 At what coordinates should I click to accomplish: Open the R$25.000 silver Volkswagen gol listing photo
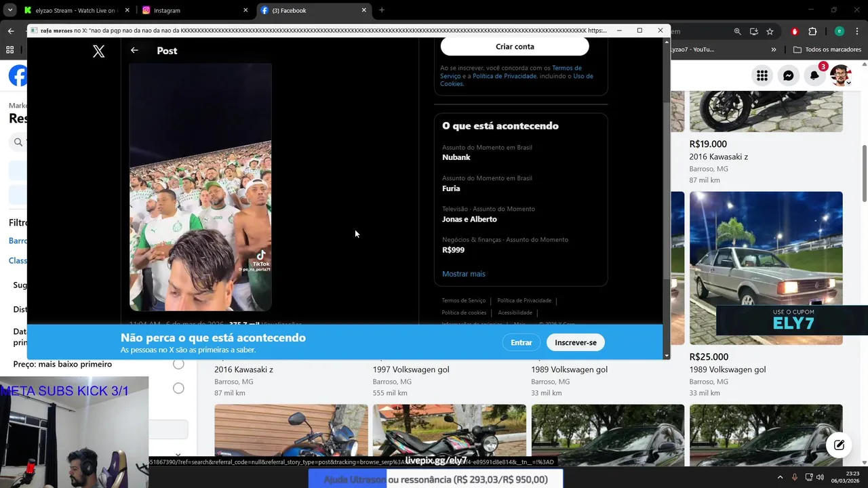766,268
